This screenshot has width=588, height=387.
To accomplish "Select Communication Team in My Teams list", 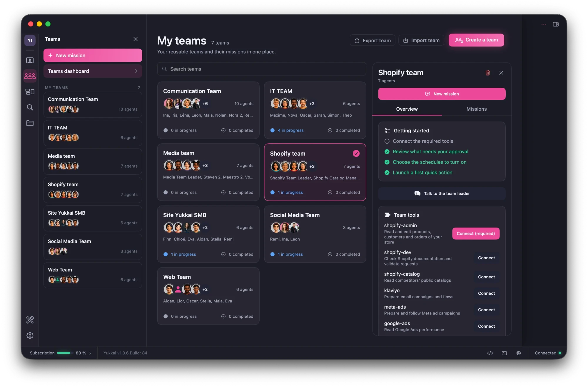I will (93, 105).
